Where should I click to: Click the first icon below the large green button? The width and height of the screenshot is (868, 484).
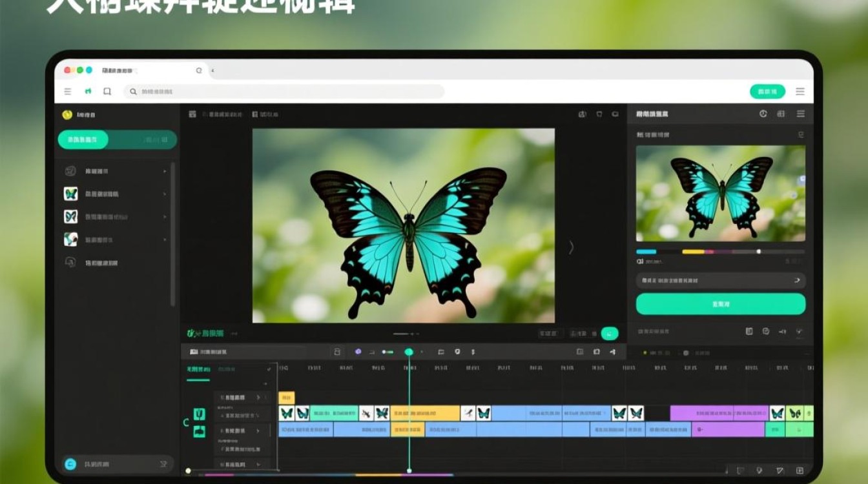[749, 331]
